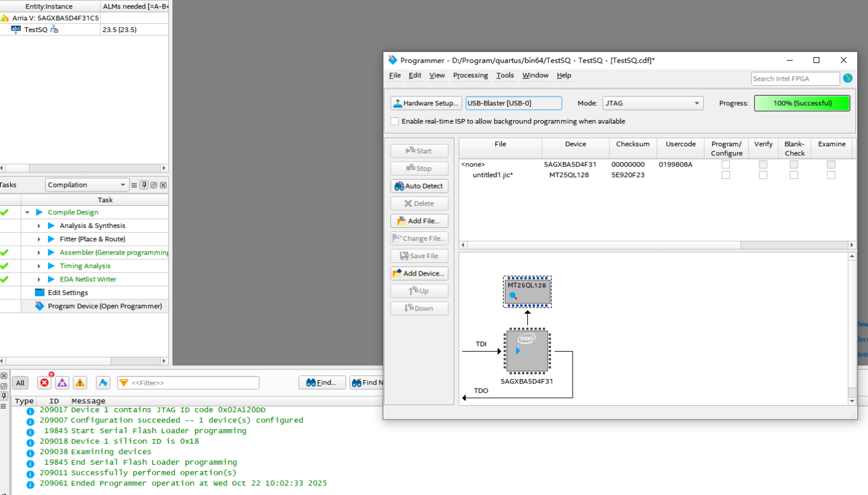Check Program/Configure for the 5AGXBA5D4F31 row
This screenshot has height=495, width=868.
(726, 164)
